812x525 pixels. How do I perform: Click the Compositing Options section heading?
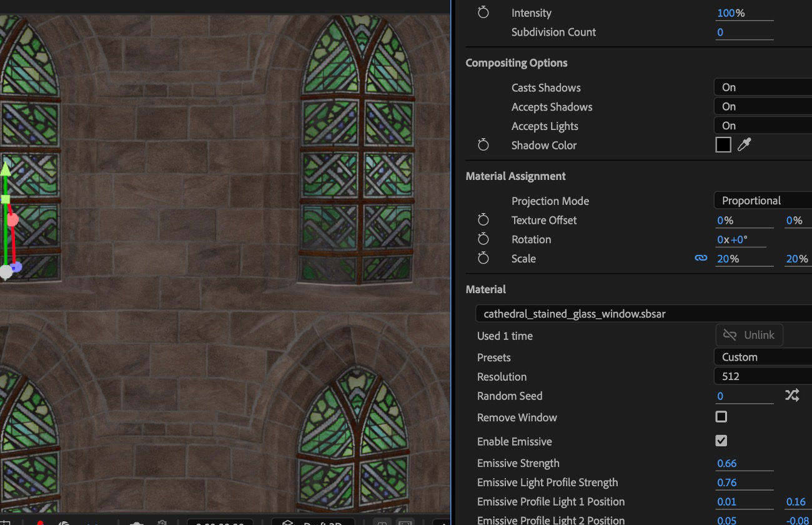coord(517,62)
